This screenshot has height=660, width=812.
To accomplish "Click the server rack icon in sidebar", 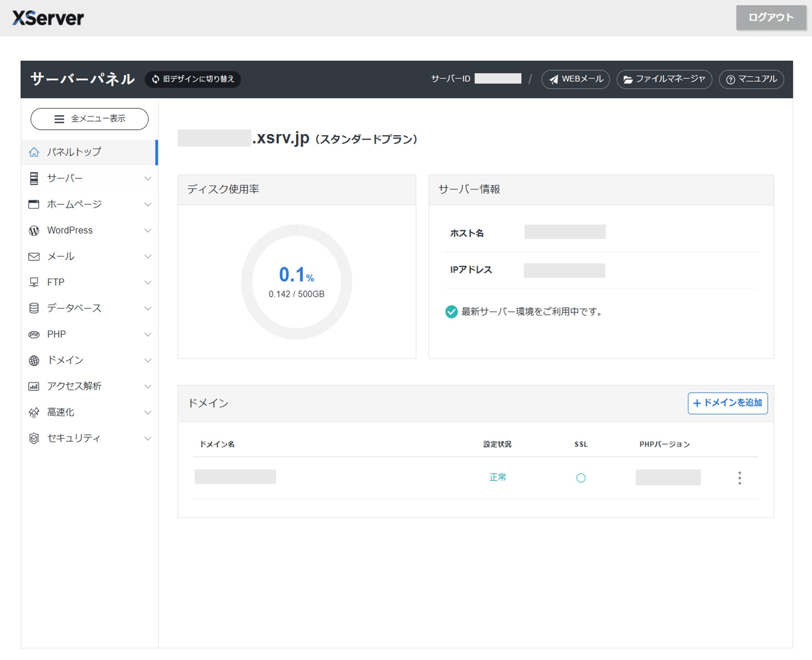I will [34, 178].
